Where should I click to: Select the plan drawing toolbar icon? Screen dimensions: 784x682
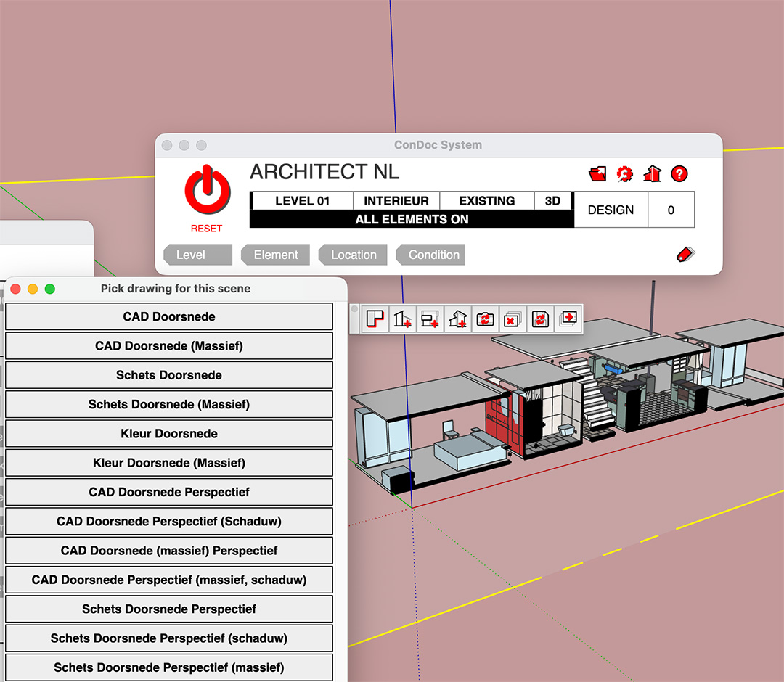click(375, 319)
